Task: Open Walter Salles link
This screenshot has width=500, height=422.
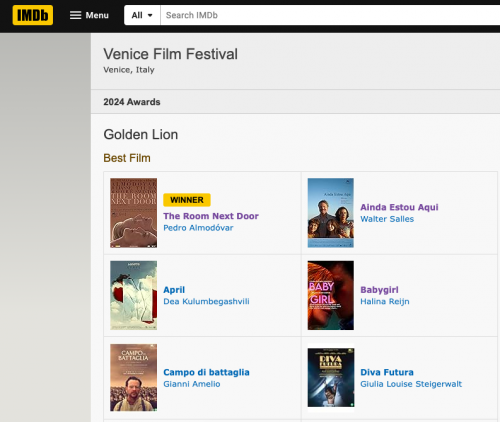Action: (387, 219)
